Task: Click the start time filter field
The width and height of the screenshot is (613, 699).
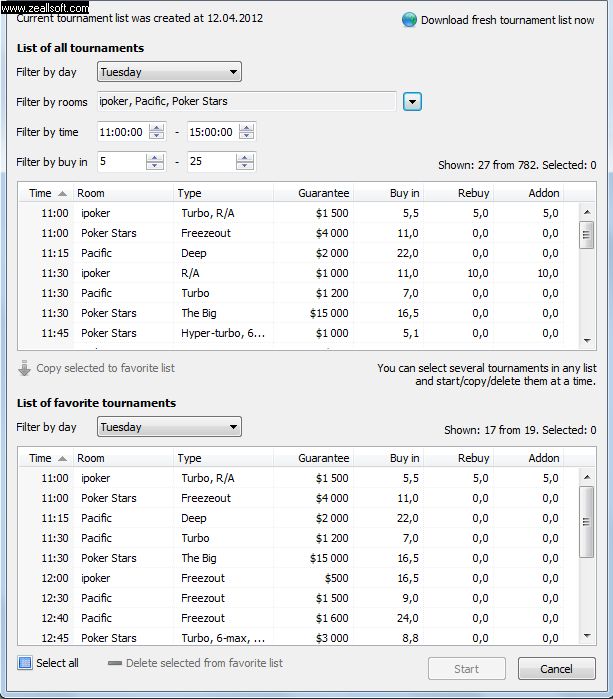Action: click(123, 132)
